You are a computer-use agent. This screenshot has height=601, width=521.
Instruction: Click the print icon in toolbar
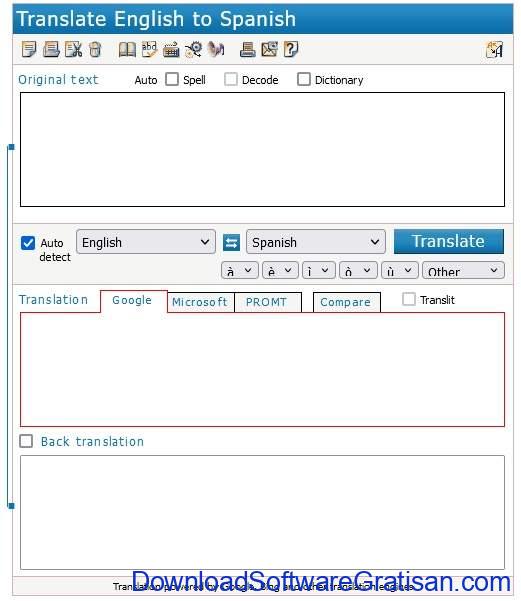[247, 50]
